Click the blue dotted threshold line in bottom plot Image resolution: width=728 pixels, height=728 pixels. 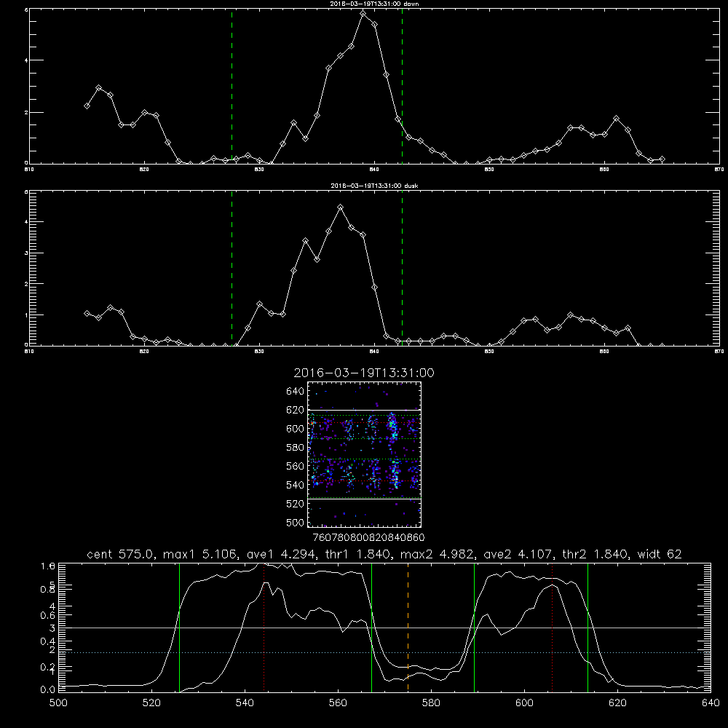384,652
